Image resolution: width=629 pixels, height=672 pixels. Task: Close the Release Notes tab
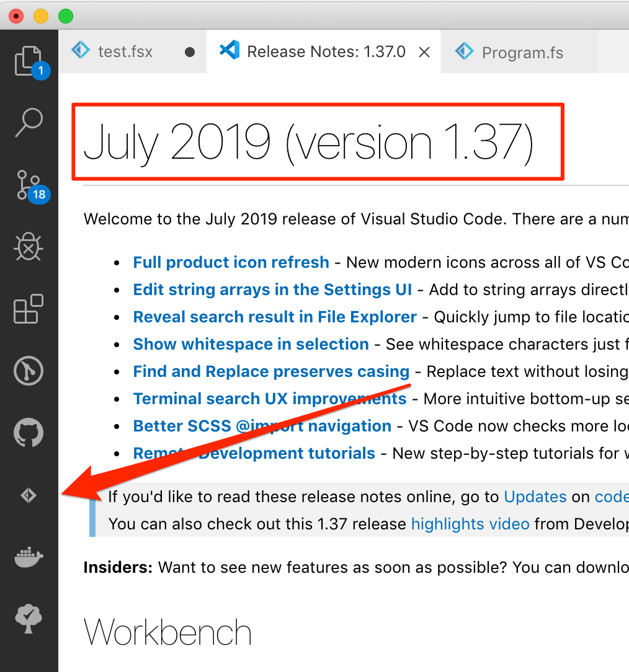(424, 52)
